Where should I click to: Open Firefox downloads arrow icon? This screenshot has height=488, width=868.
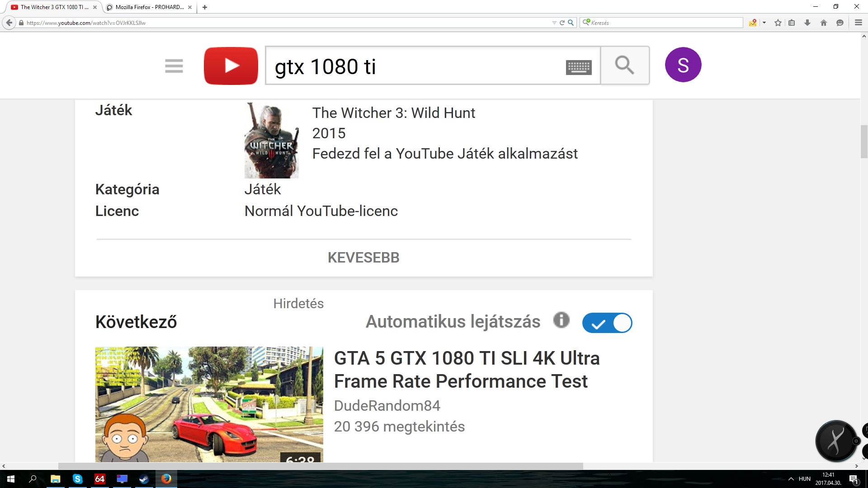point(807,23)
